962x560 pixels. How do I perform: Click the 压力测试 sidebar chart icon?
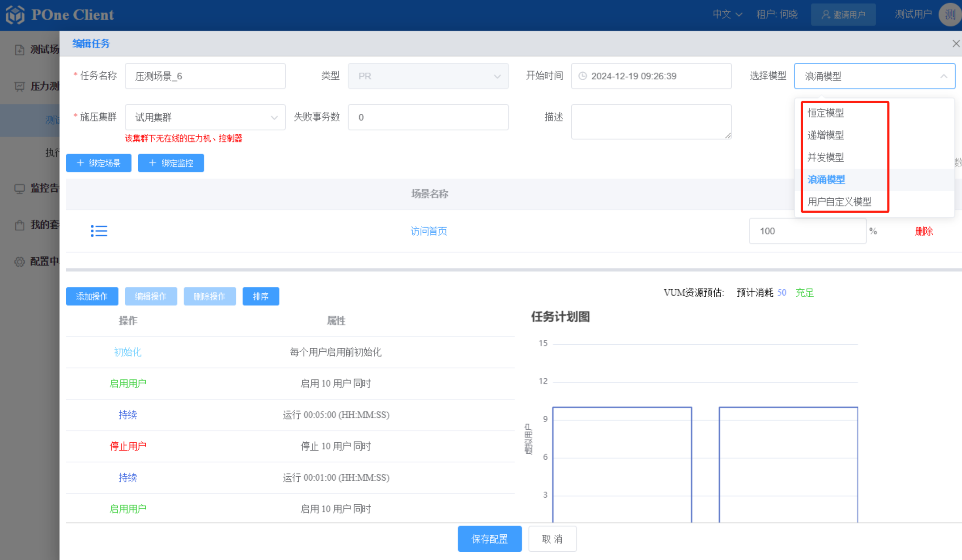20,86
